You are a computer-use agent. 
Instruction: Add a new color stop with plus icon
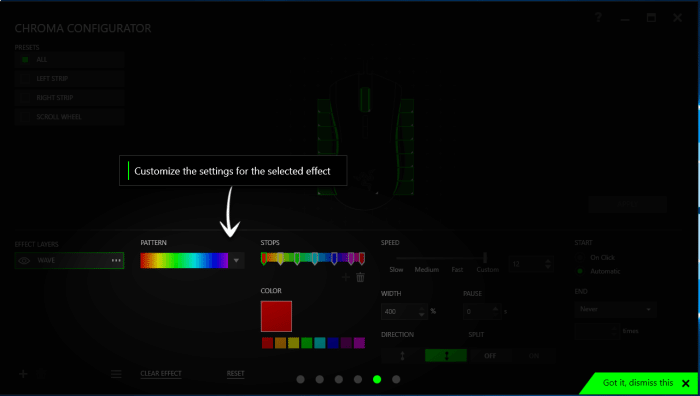pyautogui.click(x=346, y=277)
